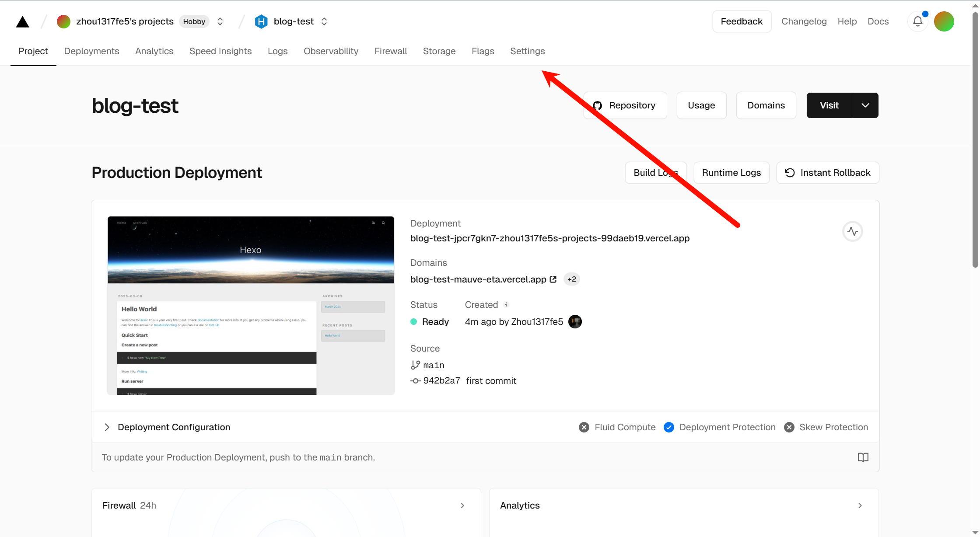Click the team avatar beside zhou1317fe5's projects

click(63, 21)
